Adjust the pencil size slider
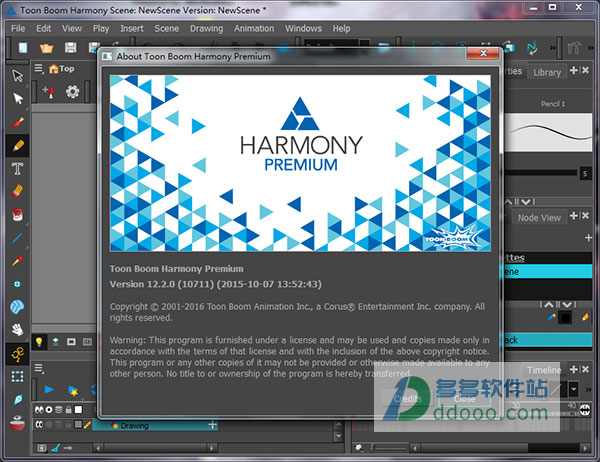This screenshot has width=600, height=462. click(x=541, y=173)
